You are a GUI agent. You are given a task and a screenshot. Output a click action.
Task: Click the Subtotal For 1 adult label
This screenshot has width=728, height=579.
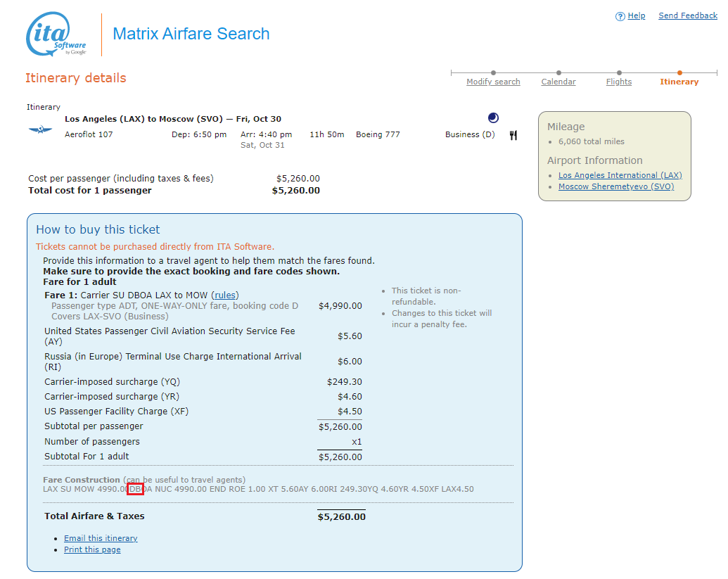pyautogui.click(x=87, y=457)
